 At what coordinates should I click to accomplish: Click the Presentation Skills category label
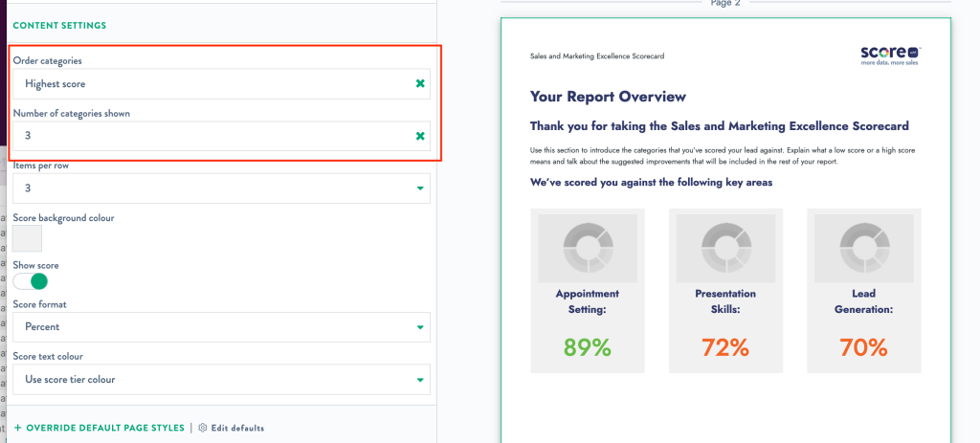(x=725, y=301)
